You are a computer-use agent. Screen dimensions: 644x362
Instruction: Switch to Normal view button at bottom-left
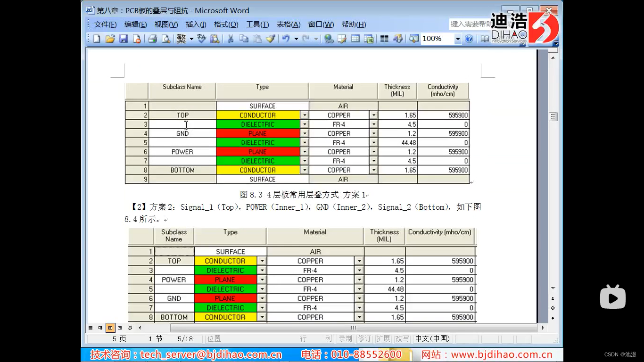(x=91, y=328)
